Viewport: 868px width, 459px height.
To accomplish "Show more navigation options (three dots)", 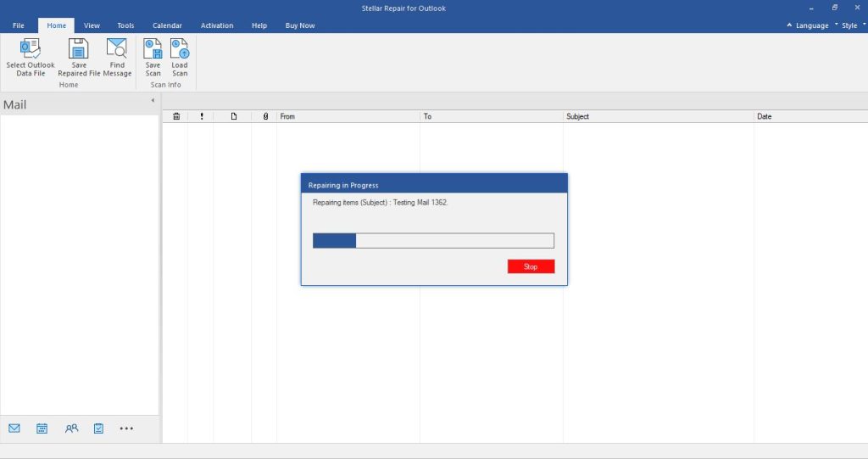I will (x=126, y=428).
